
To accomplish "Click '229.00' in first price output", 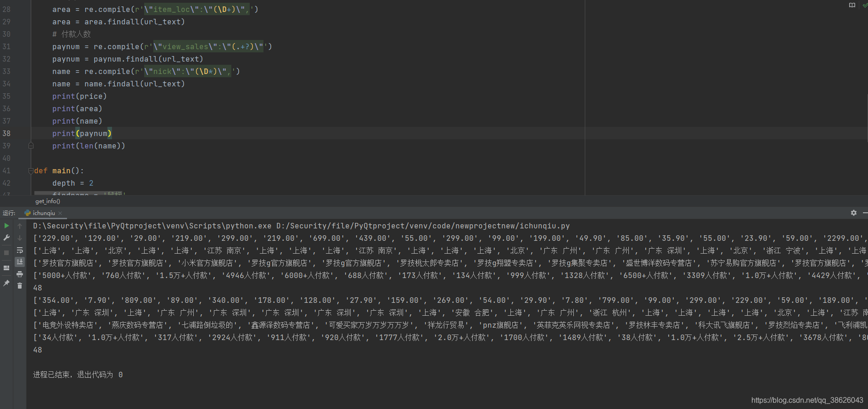I will coord(56,238).
